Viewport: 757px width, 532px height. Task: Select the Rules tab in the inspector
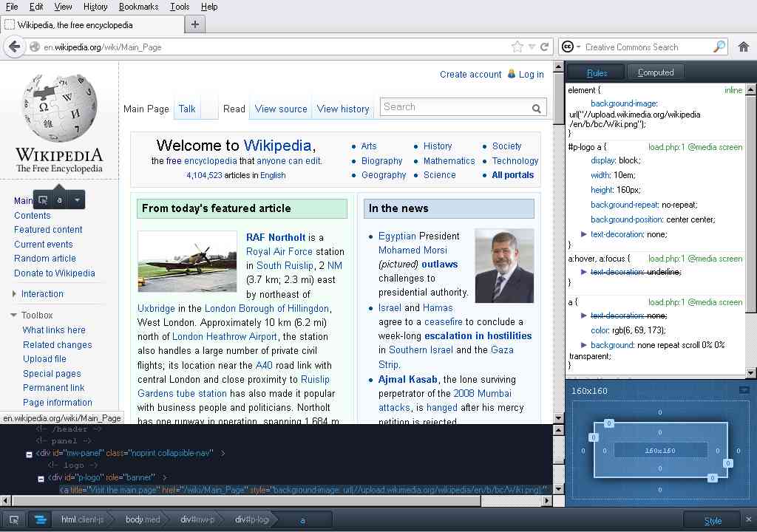(597, 72)
